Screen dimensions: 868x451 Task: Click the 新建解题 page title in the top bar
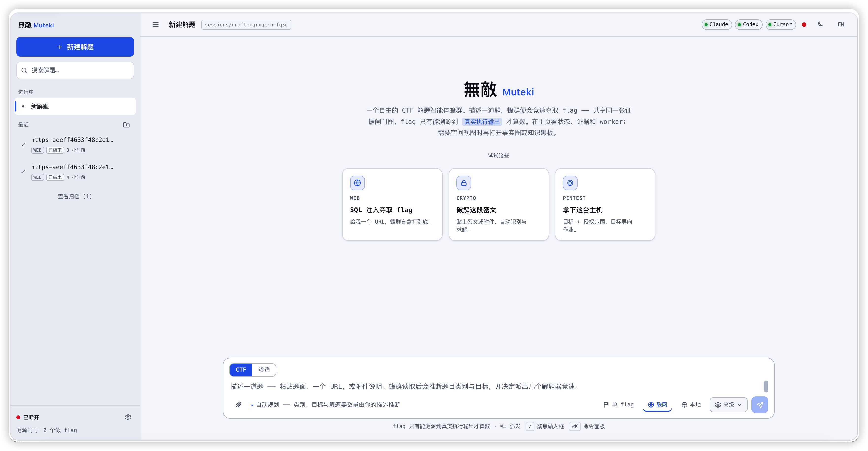tap(182, 25)
